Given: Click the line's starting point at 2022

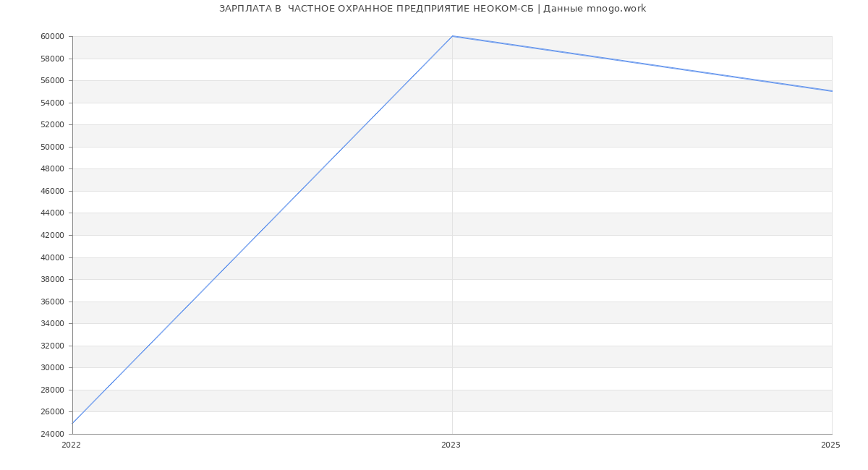Looking at the screenshot, I should [x=73, y=423].
